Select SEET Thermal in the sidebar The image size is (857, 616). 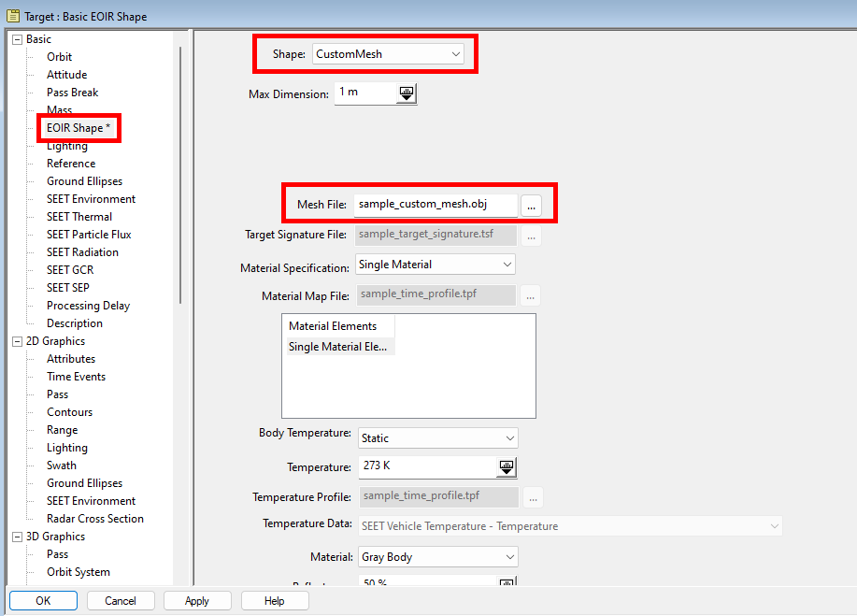[x=79, y=216]
